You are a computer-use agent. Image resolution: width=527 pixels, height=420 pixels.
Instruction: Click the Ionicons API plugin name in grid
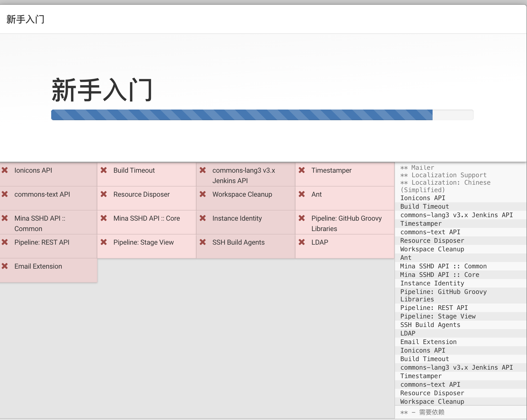[33, 170]
